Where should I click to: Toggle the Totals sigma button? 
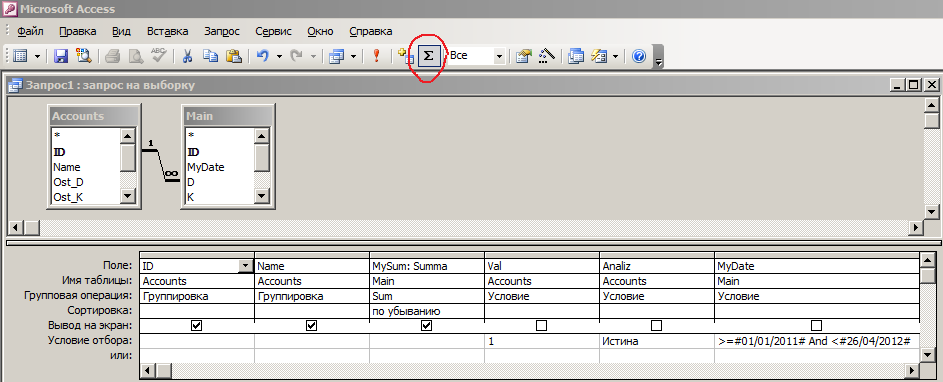click(x=428, y=56)
